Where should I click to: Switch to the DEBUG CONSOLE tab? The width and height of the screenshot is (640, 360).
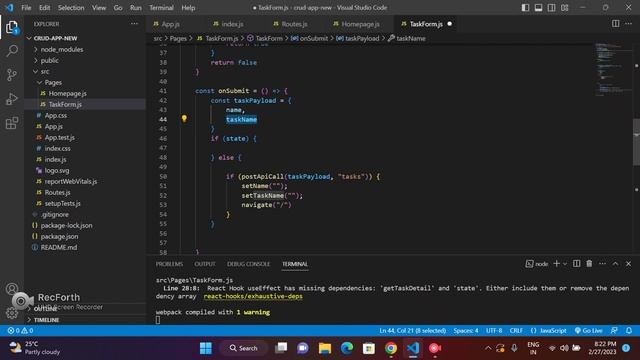(x=248, y=264)
